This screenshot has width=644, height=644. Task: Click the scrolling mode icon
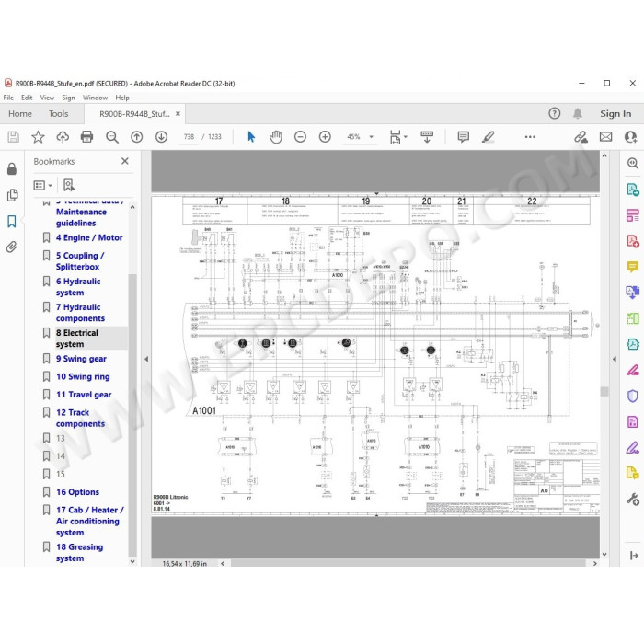click(x=427, y=137)
